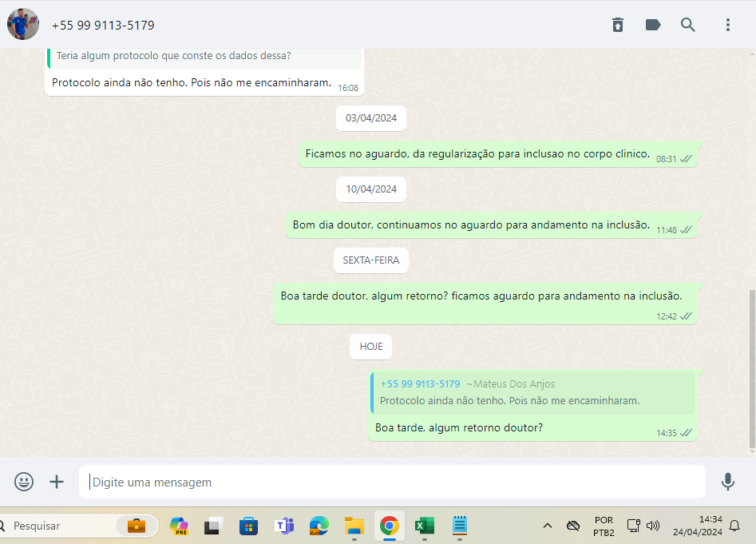Click the archive/trash icon in chat header
Image resolution: width=756 pixels, height=544 pixels.
tap(618, 25)
